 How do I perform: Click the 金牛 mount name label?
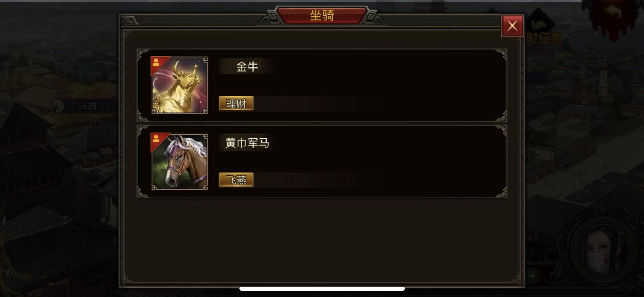tap(247, 66)
